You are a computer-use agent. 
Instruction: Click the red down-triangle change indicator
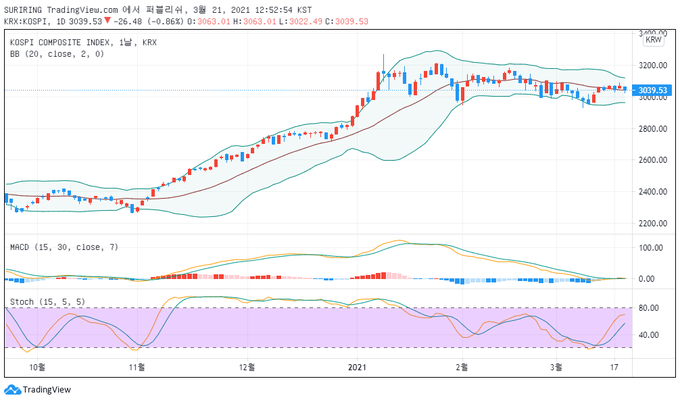[x=107, y=20]
